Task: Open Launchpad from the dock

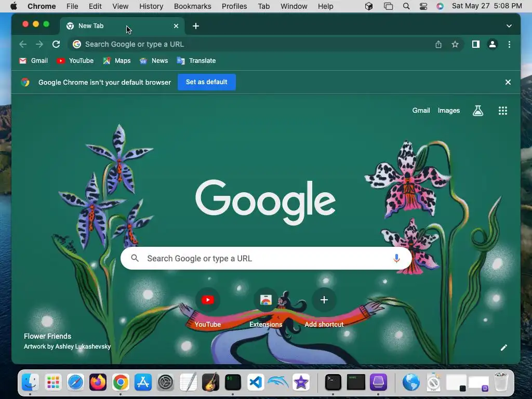Action: [x=53, y=382]
